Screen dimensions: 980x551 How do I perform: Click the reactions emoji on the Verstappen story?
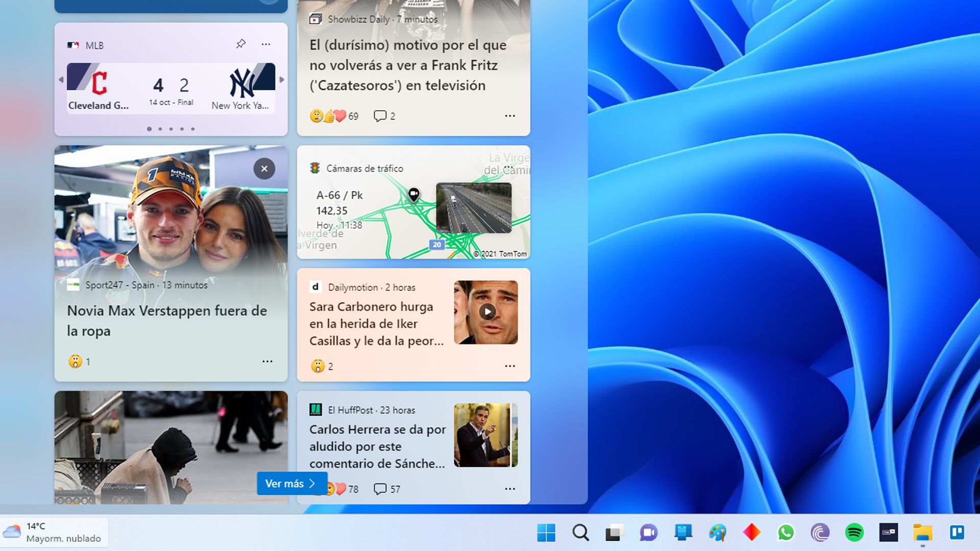coord(75,361)
